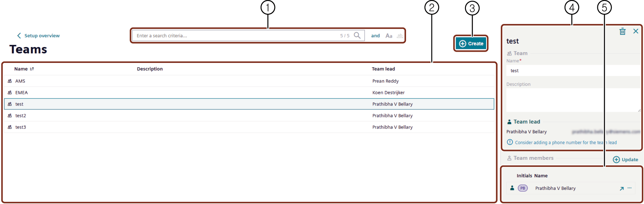Toggle the whole word ab option

(x=400, y=36)
